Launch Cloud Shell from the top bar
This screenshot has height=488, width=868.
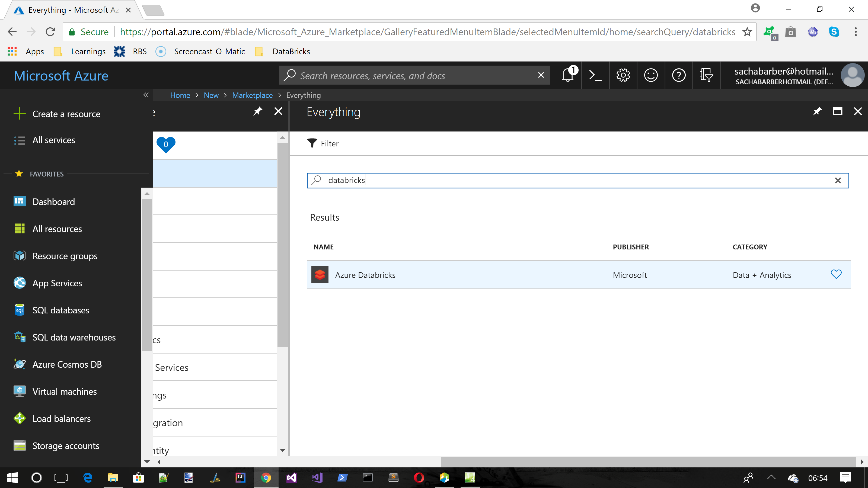(x=595, y=75)
